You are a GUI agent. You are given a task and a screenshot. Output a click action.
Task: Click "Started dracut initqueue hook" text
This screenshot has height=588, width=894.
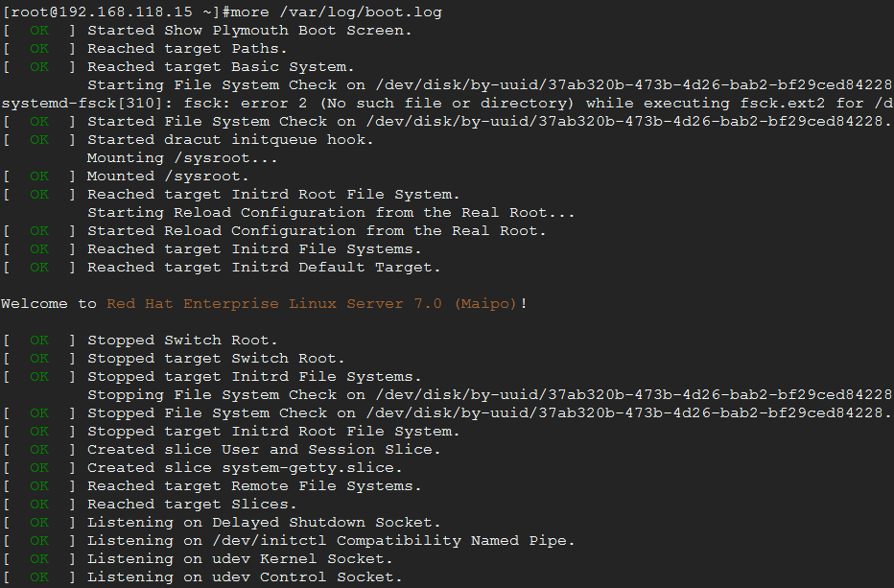click(x=230, y=140)
